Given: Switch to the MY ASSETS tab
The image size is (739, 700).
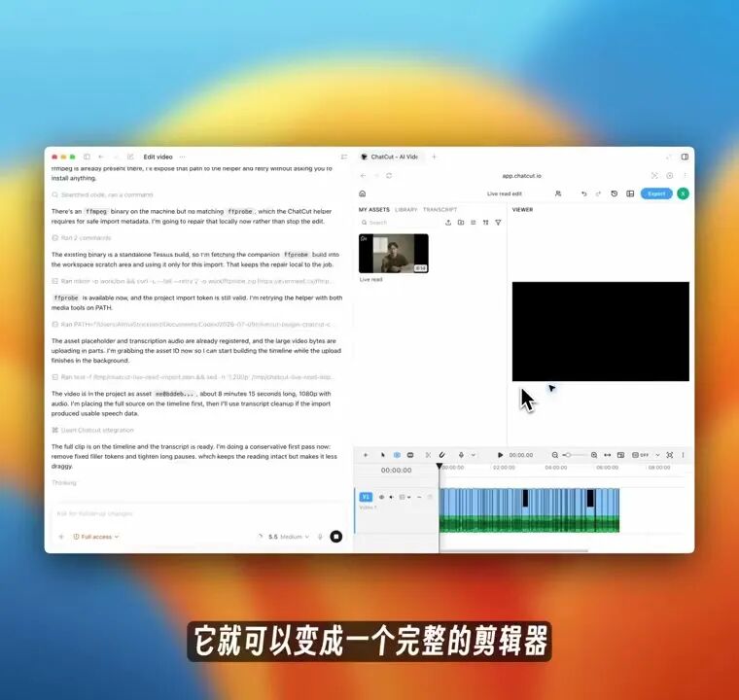Looking at the screenshot, I should click(374, 209).
